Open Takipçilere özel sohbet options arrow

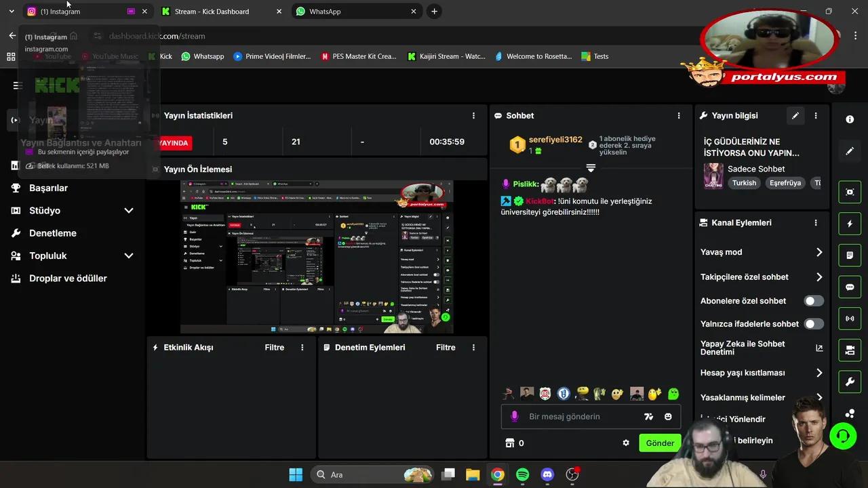[x=819, y=277]
